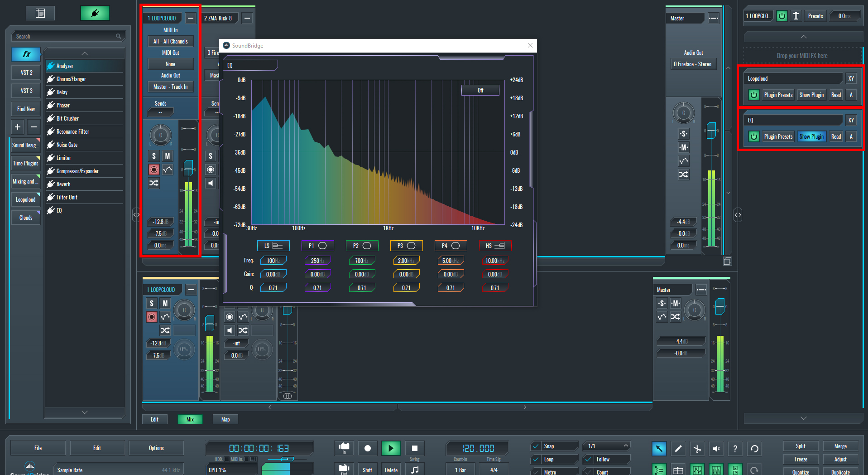Screen dimensions: 868x475
Task: Select the pencil draw tool
Action: pyautogui.click(x=678, y=449)
